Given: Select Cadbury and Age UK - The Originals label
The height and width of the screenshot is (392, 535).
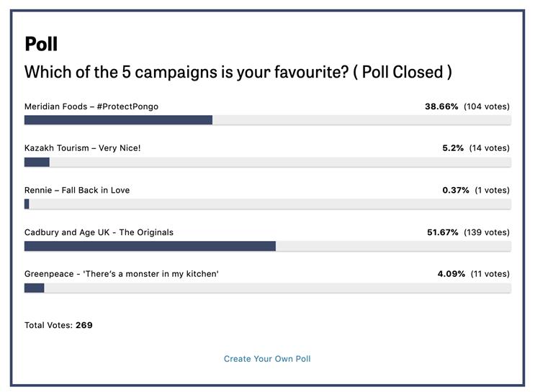Looking at the screenshot, I should click(99, 232).
